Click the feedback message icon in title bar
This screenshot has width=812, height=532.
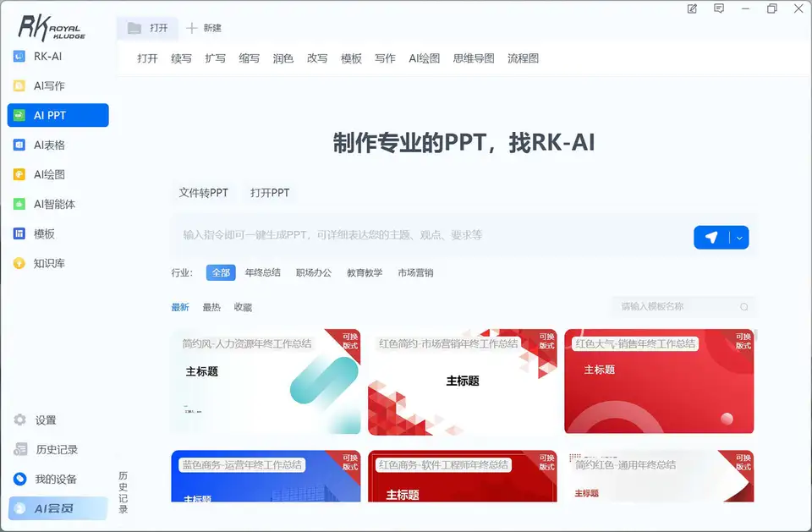(x=719, y=8)
